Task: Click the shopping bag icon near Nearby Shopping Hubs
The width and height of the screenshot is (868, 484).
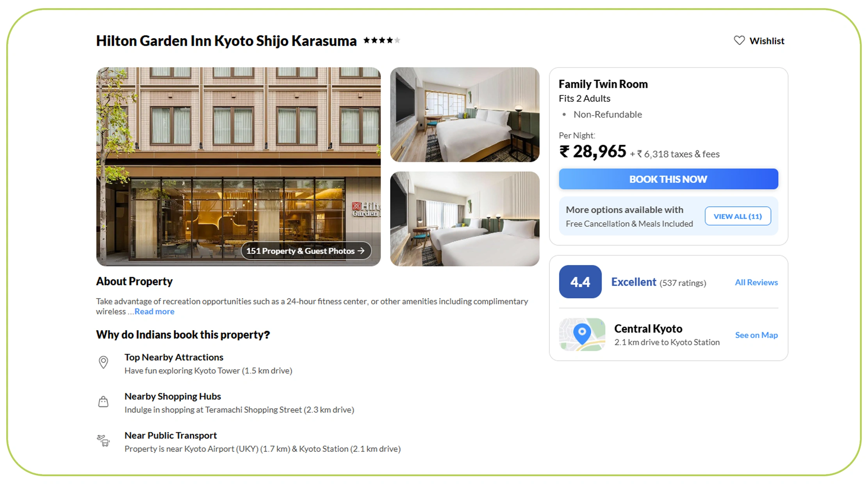Action: click(x=103, y=401)
